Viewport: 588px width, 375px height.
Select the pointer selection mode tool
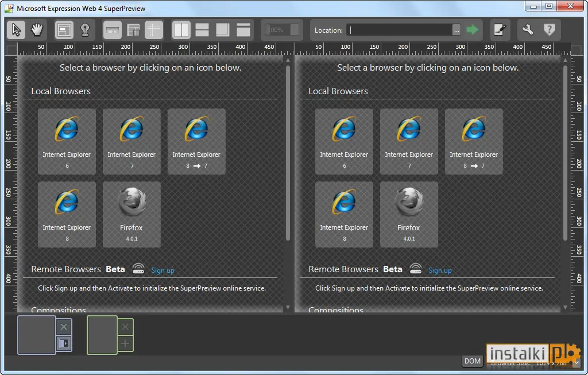[16, 30]
